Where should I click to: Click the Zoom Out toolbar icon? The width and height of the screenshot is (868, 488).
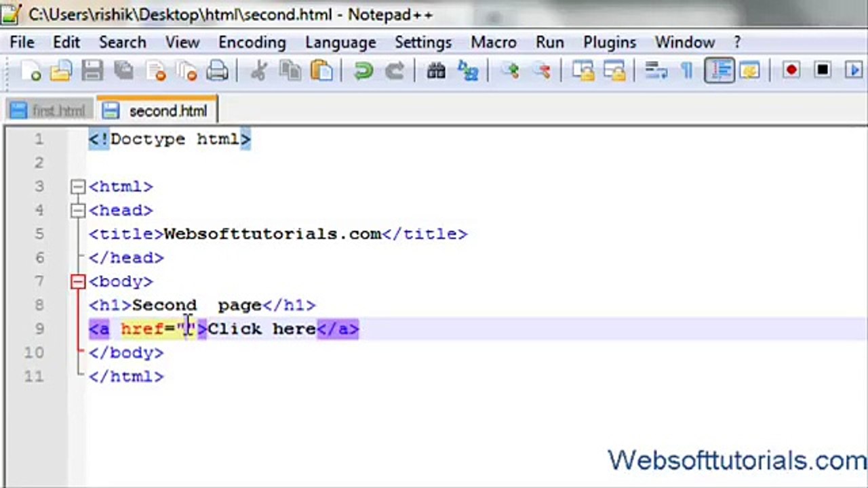[541, 70]
